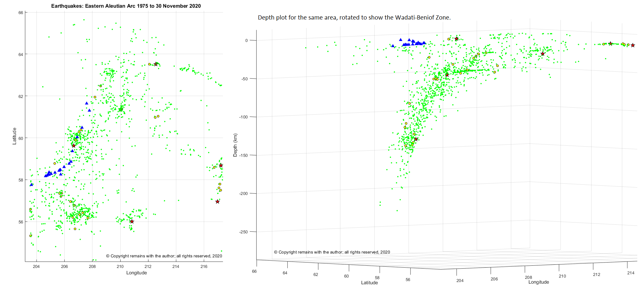The image size is (644, 307).
Task: Click longitude tick "204" on the depth plot
Action: tap(460, 281)
